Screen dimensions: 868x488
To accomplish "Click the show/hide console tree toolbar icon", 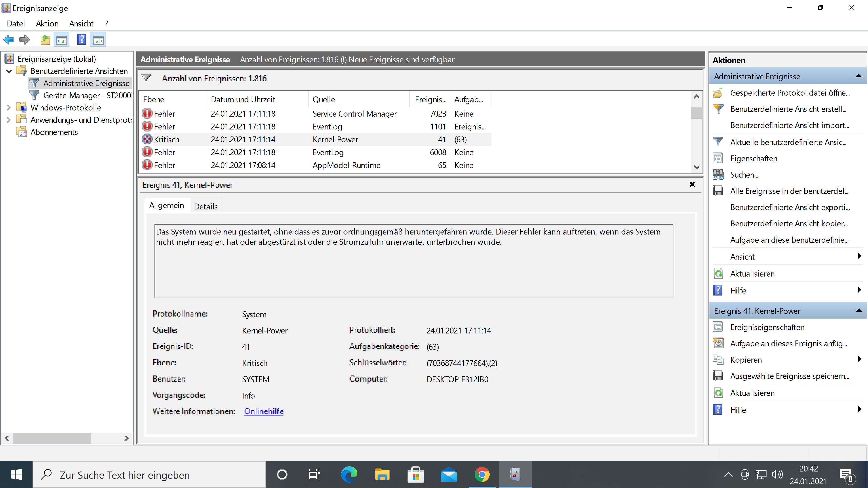I will coord(61,40).
